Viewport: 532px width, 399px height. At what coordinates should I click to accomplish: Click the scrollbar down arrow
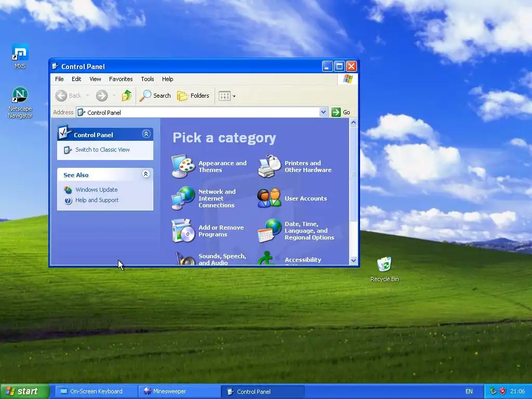coord(353,261)
